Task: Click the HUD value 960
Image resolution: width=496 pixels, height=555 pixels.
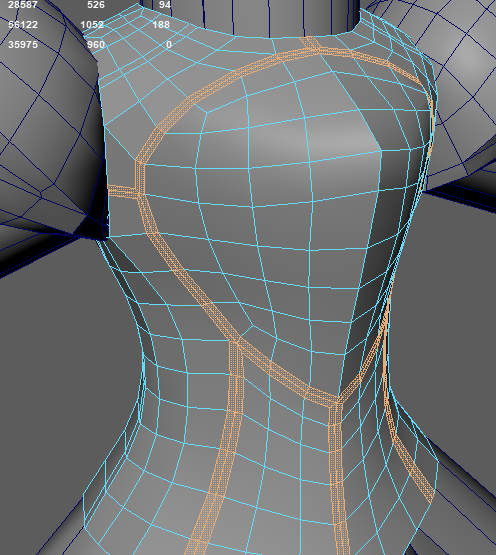Action: [x=96, y=45]
